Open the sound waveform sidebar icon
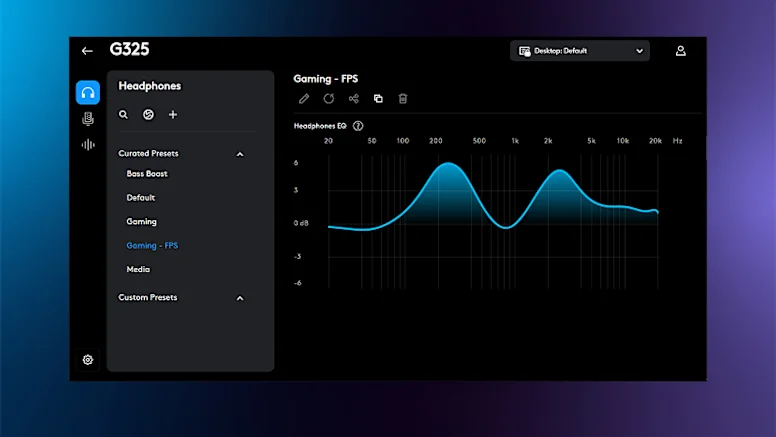 [88, 145]
